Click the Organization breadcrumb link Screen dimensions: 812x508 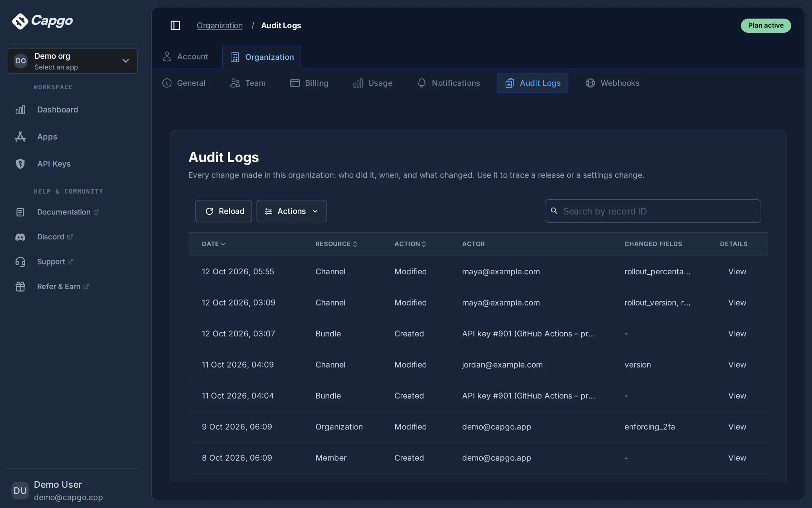click(220, 25)
